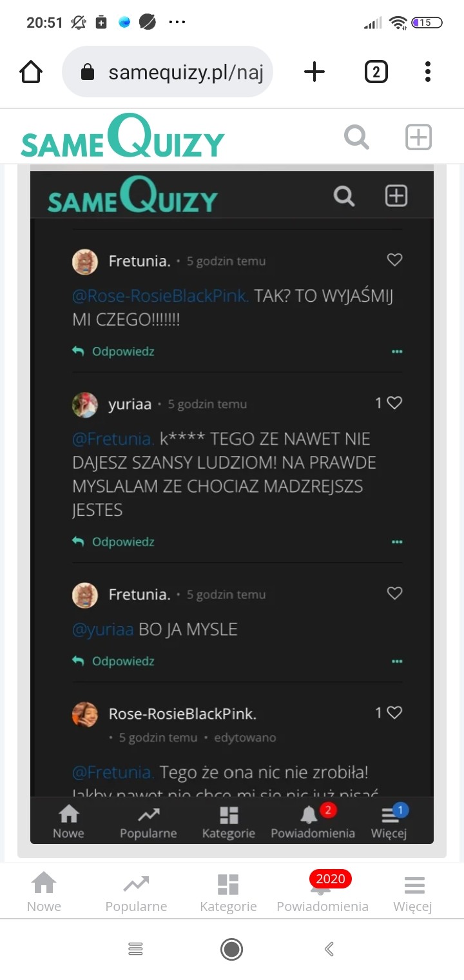Tap the white search icon in dark header
The width and height of the screenshot is (464, 980).
[344, 196]
